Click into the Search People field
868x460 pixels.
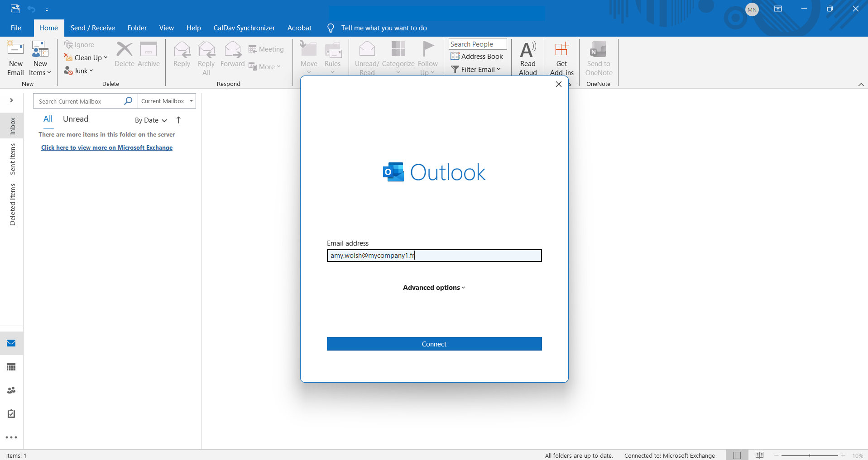(x=478, y=44)
